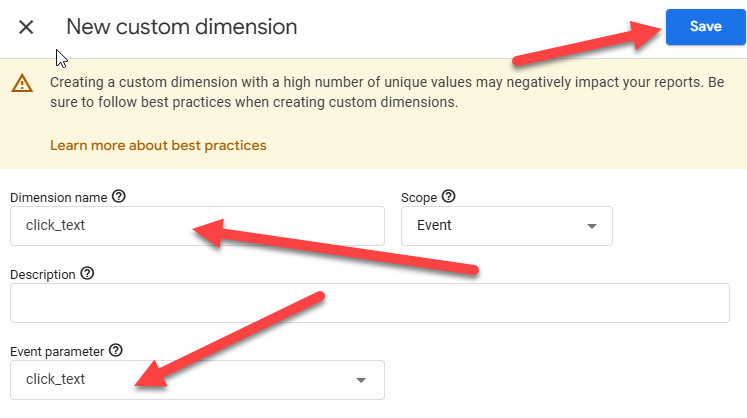This screenshot has width=747, height=418.
Task: Click help icon beside Description label
Action: point(87,273)
